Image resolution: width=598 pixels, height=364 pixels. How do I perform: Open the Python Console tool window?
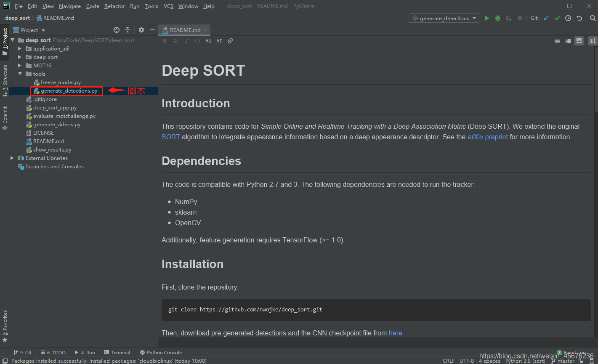pyautogui.click(x=161, y=353)
